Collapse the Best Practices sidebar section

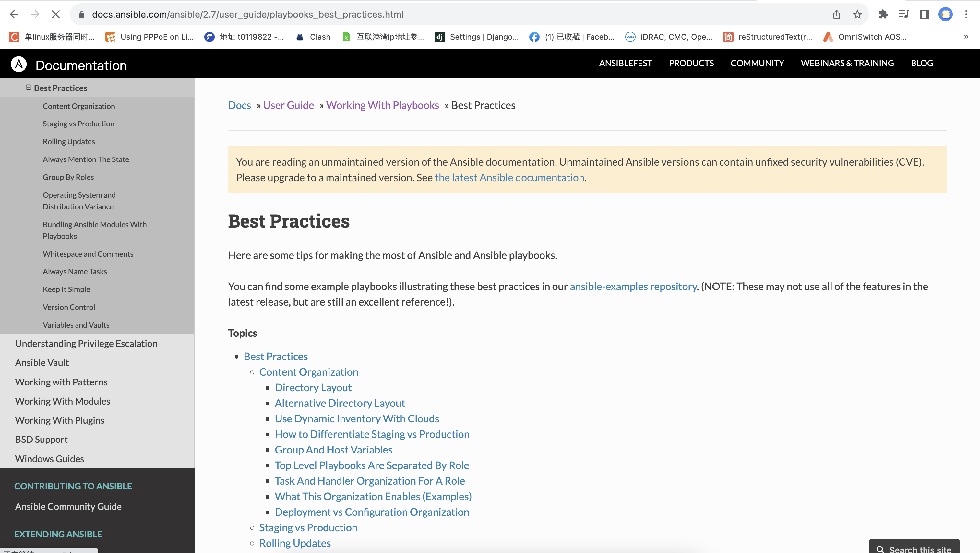click(29, 88)
